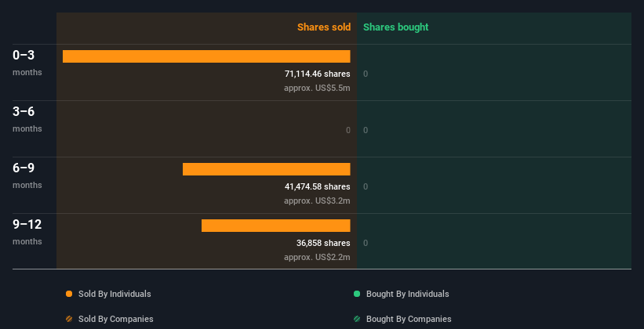This screenshot has width=644, height=329.
Task: Click the zero bought value in 9–12 months row
Action: tap(366, 243)
